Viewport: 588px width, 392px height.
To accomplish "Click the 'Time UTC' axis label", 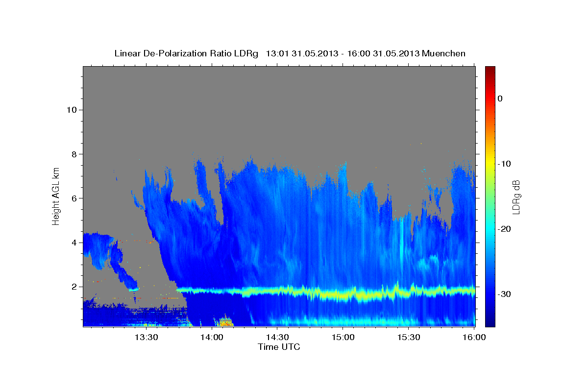I will click(x=279, y=347).
